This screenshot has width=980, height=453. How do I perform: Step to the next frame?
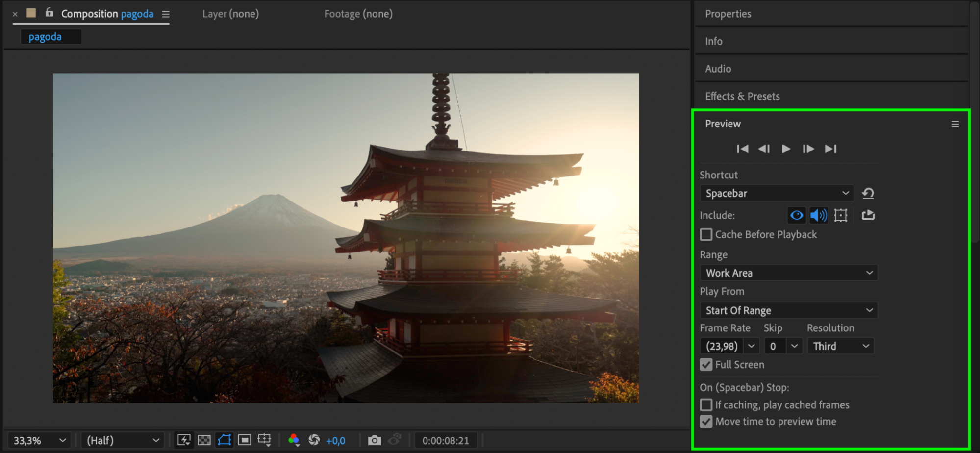point(808,149)
